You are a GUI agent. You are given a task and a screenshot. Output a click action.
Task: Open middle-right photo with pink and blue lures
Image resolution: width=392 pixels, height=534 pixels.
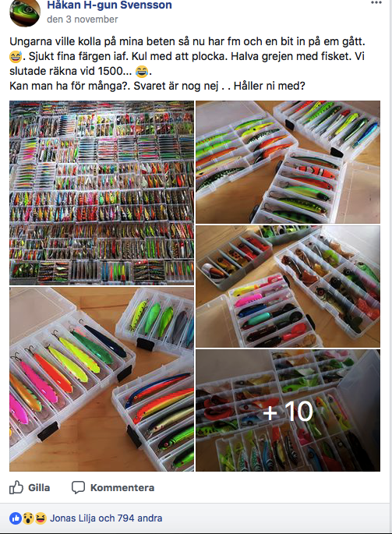pos(288,286)
